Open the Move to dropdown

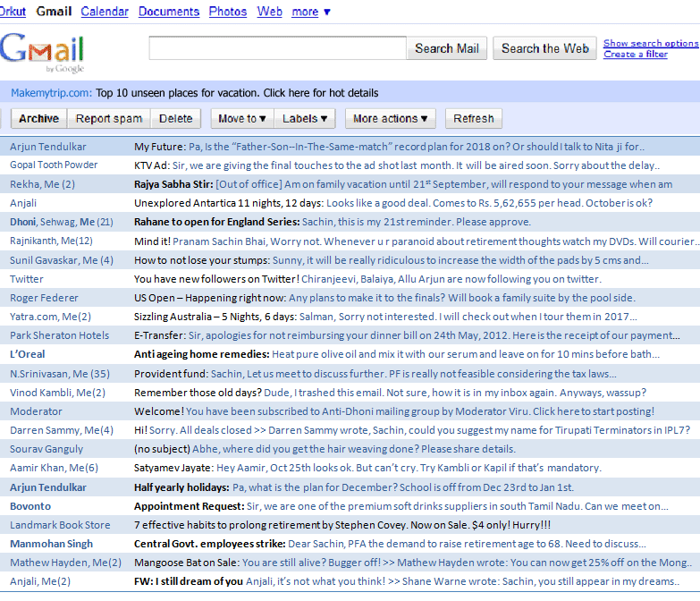[x=242, y=118]
